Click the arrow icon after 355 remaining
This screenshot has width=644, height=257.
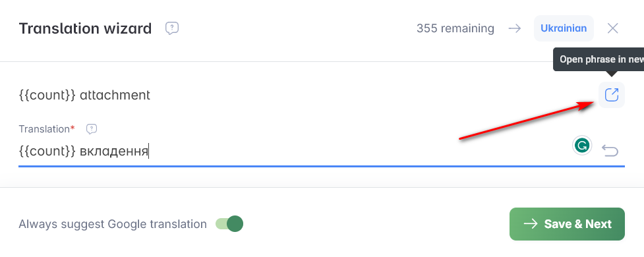click(514, 28)
